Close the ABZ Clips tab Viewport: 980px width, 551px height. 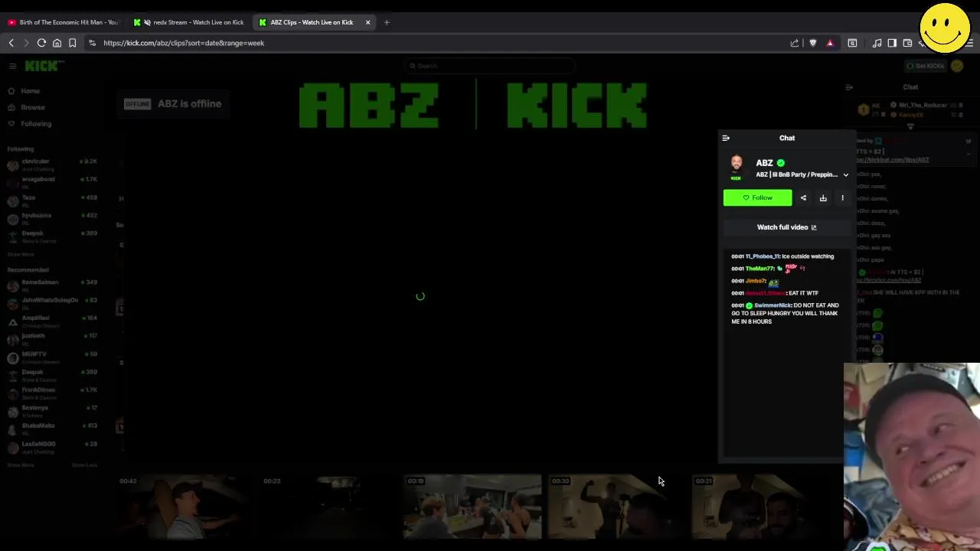[x=367, y=22]
